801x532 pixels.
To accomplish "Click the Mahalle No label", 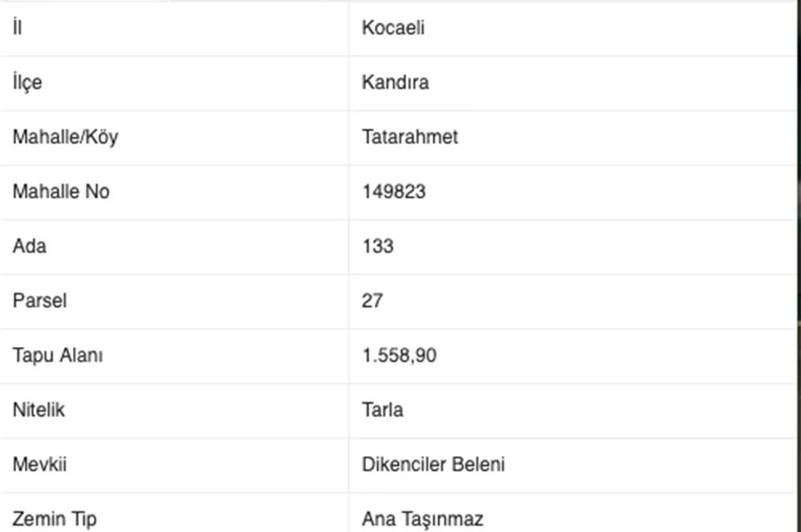I will point(61,191).
